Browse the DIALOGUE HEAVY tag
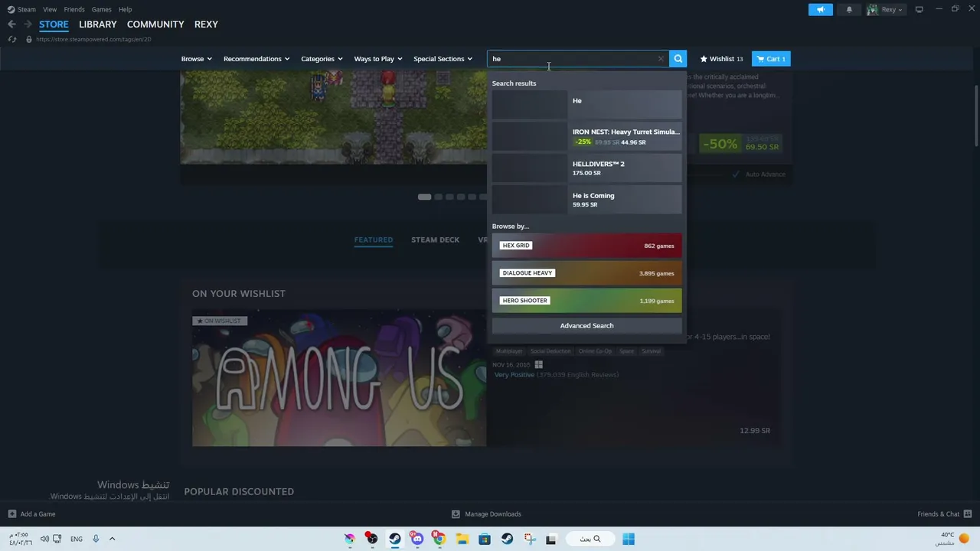 pyautogui.click(x=586, y=273)
